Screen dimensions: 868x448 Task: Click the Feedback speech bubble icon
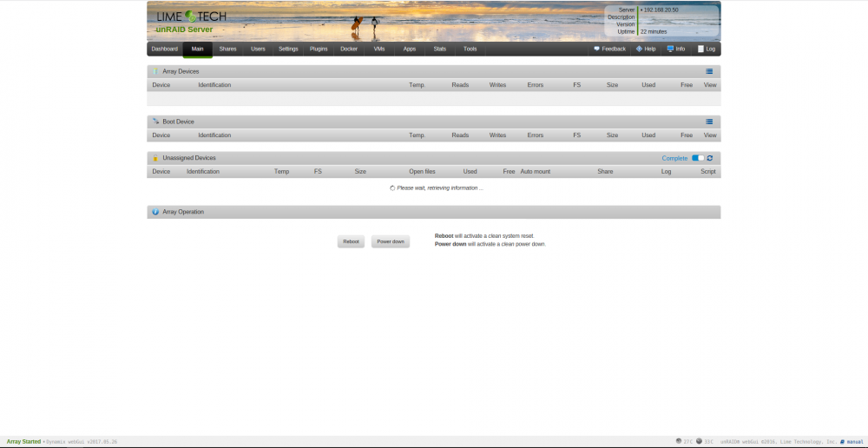pyautogui.click(x=597, y=49)
